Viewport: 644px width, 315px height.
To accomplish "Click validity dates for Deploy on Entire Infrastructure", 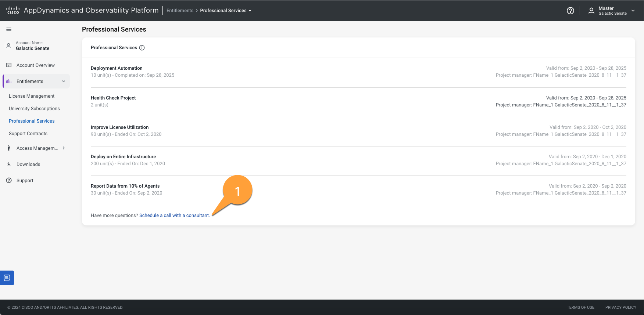I will tap(587, 156).
